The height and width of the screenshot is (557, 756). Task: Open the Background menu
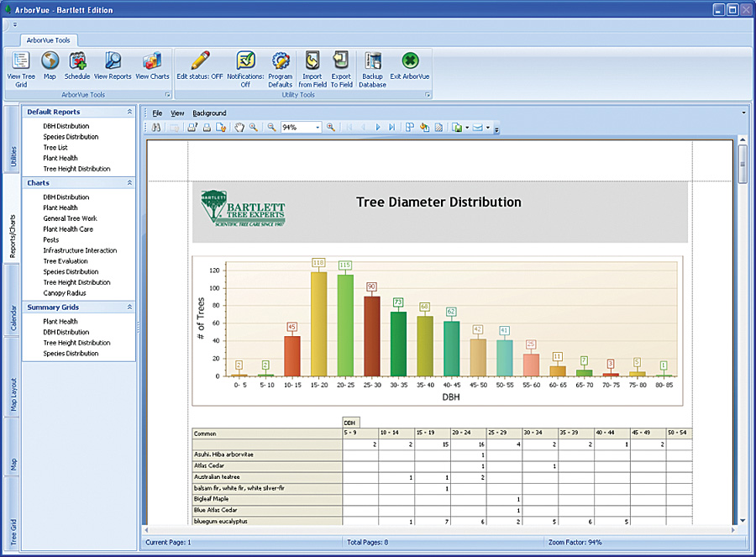[209, 113]
